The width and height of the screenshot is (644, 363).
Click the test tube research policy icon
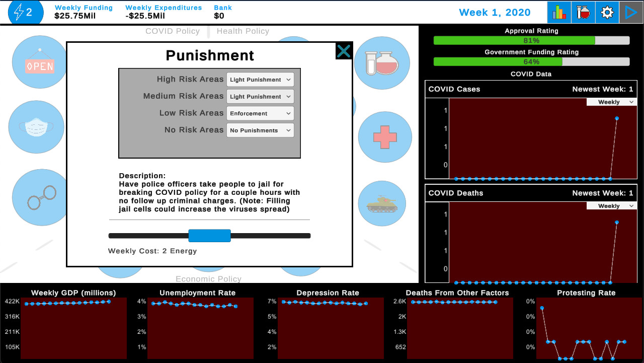click(382, 62)
